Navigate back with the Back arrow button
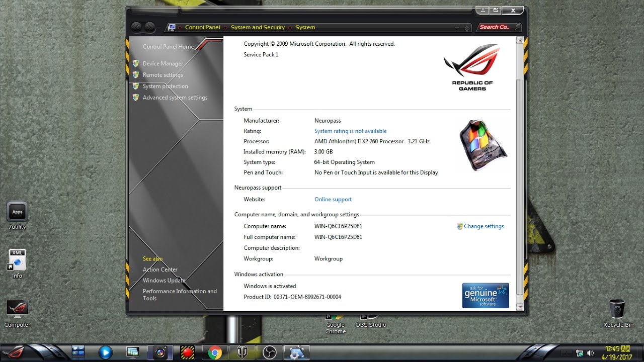 pyautogui.click(x=136, y=27)
